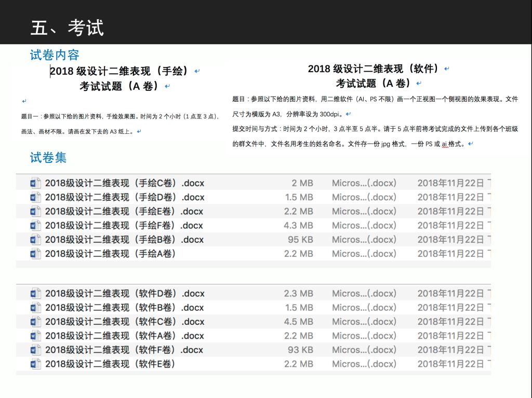
Task: Click the Word icon beside 手绘F卷 file
Action: pyautogui.click(x=35, y=226)
